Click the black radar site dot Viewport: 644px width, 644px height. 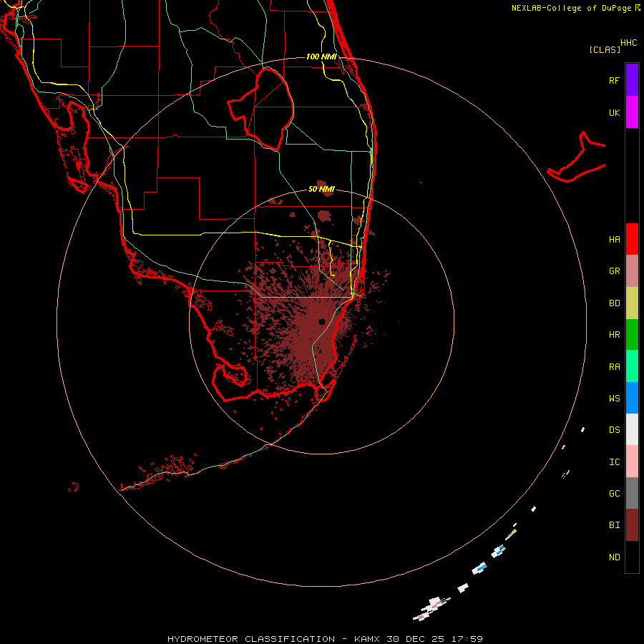pos(321,321)
